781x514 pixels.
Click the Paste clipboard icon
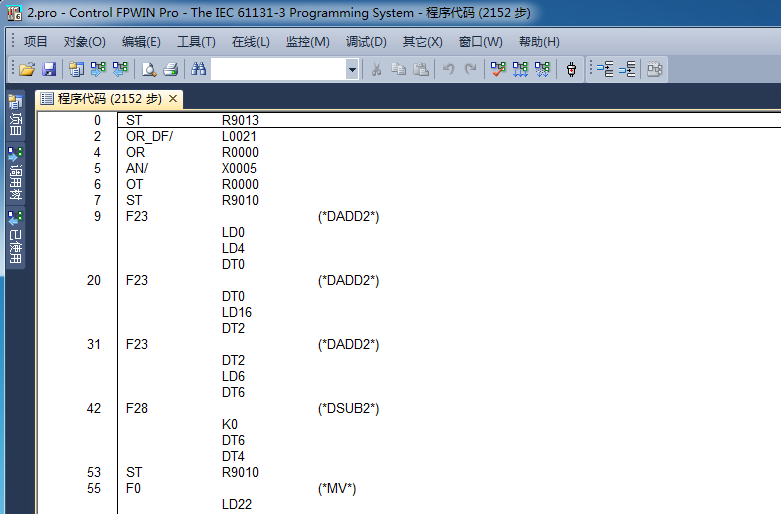421,69
